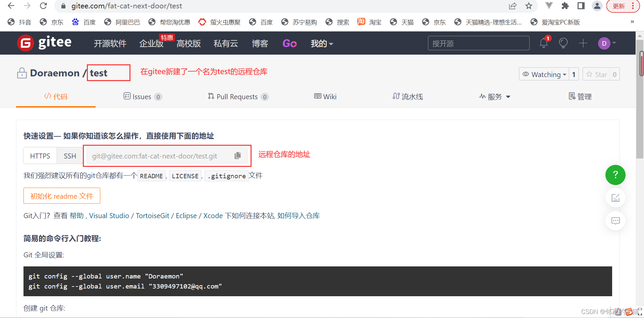Switch to the 管理 tab
Screen dimensions: 644x318
coord(580,97)
